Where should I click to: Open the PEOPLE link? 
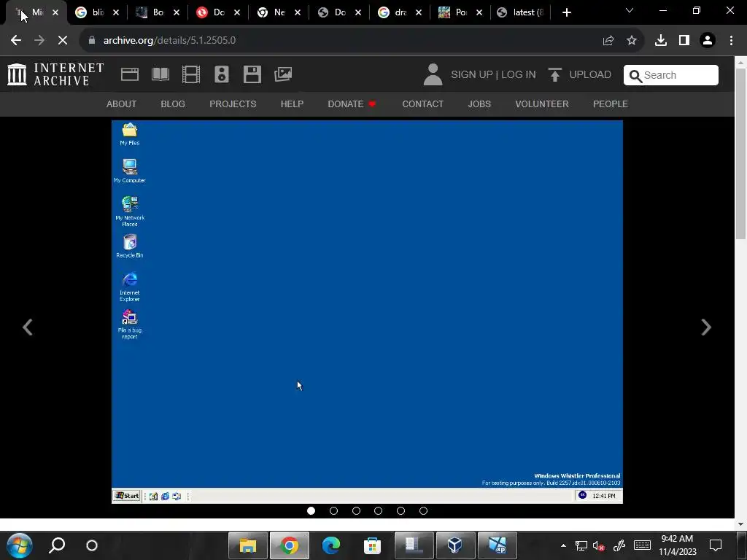611,104
